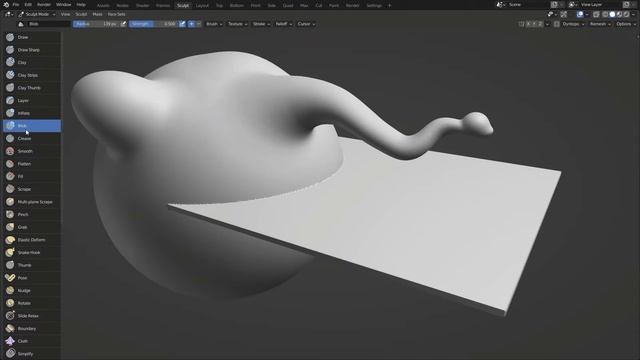
Task: Expand the Texture dropdown
Action: click(x=238, y=24)
